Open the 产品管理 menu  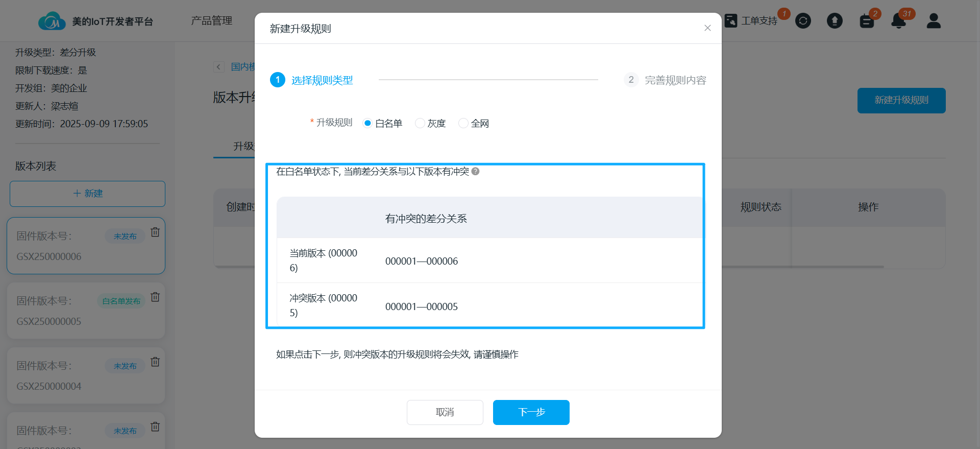(x=211, y=21)
